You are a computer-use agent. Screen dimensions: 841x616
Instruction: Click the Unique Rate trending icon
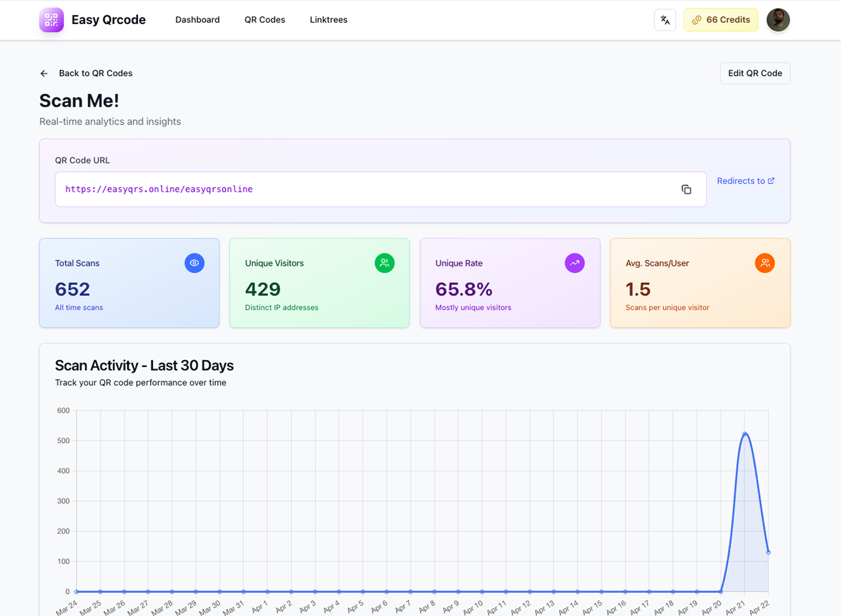click(575, 263)
